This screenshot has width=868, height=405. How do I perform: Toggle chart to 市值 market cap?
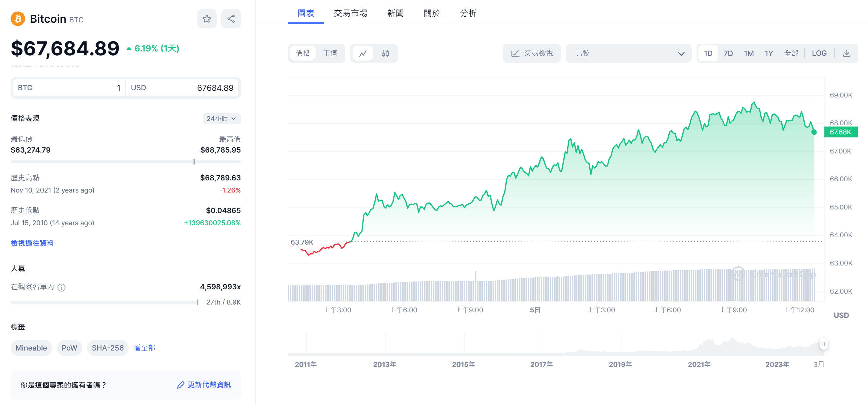click(x=330, y=53)
